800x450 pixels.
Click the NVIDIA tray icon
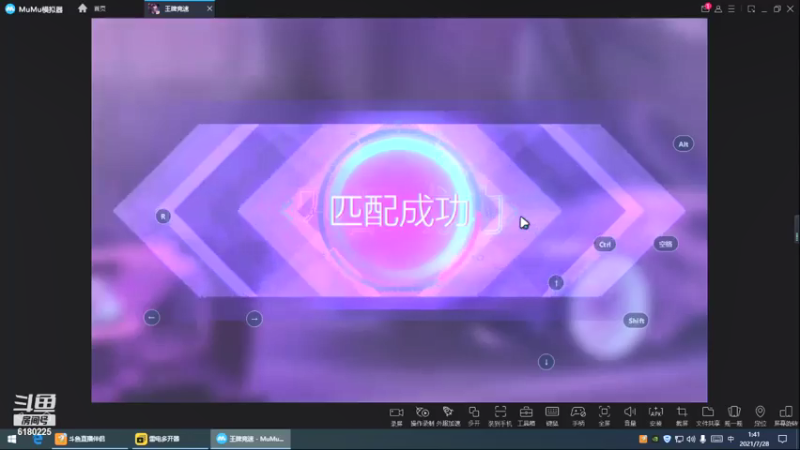pos(655,439)
